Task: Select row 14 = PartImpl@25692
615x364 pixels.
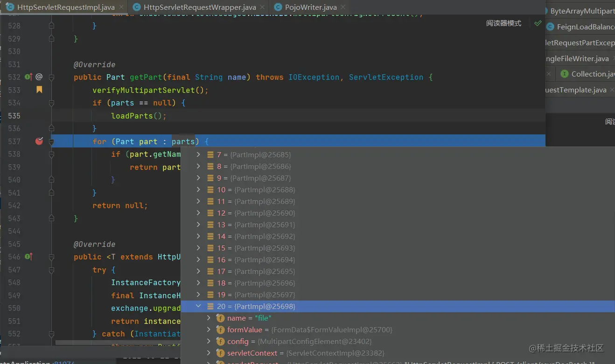Action: (x=398, y=236)
